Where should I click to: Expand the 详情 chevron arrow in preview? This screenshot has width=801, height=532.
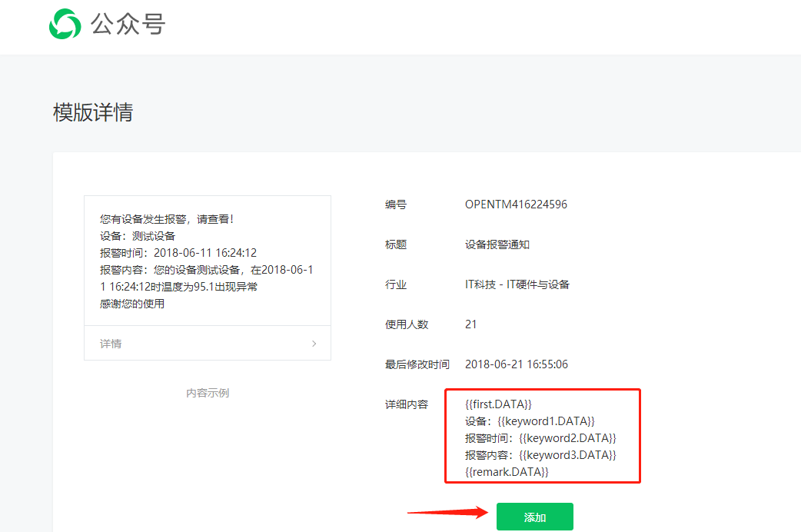coord(314,344)
